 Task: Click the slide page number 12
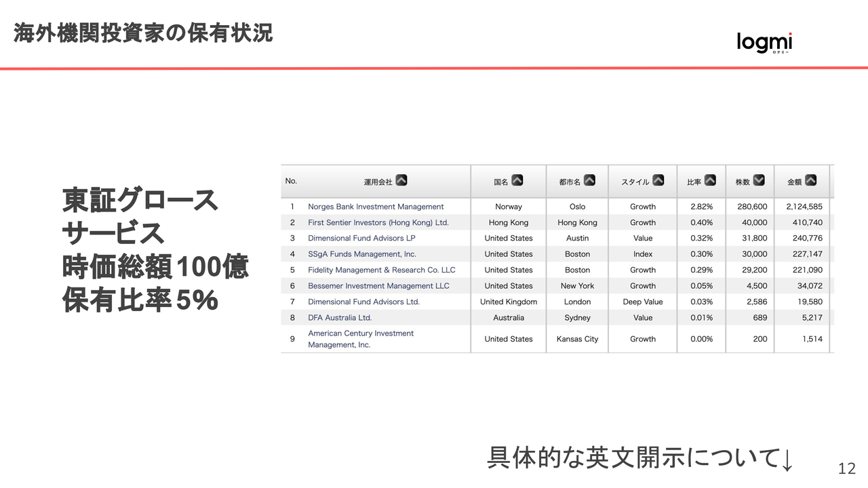pos(846,468)
